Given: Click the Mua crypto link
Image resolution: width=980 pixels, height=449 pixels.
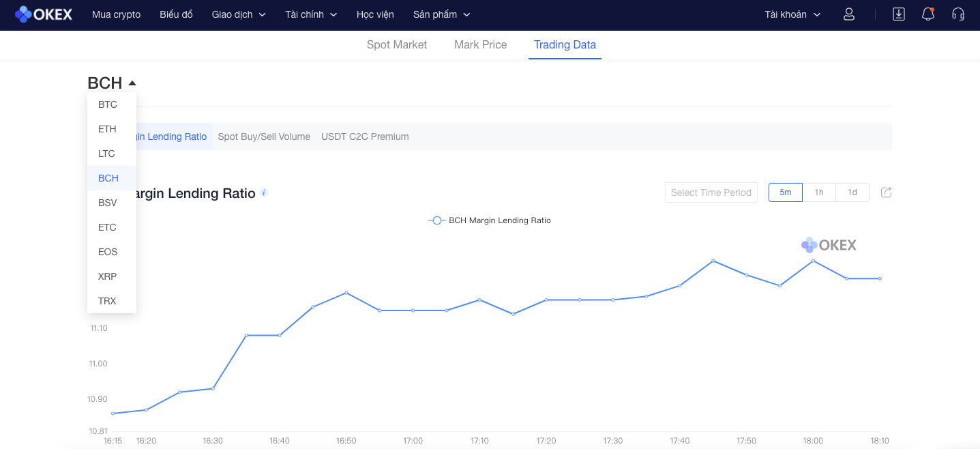Looking at the screenshot, I should [116, 14].
